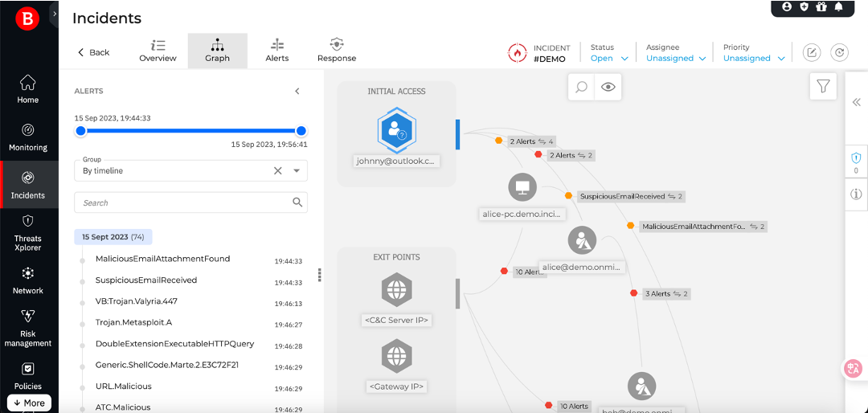Click the refresh incident icon
This screenshot has height=413, width=868.
click(839, 52)
